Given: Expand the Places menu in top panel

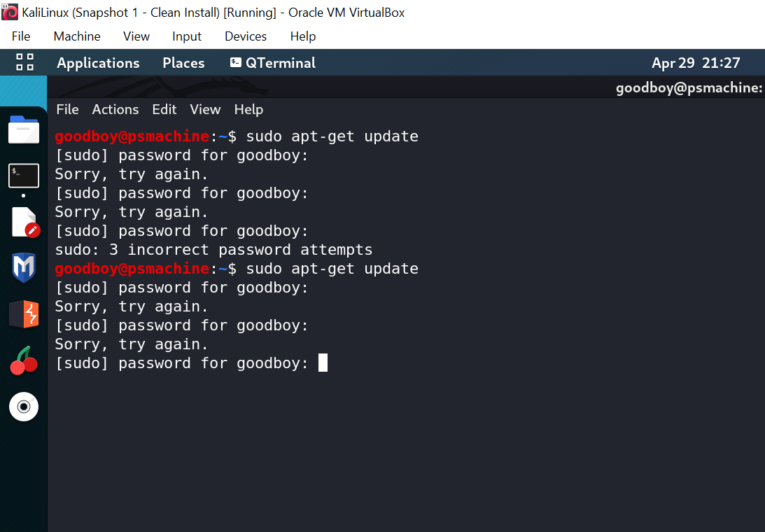Looking at the screenshot, I should pyautogui.click(x=183, y=63).
